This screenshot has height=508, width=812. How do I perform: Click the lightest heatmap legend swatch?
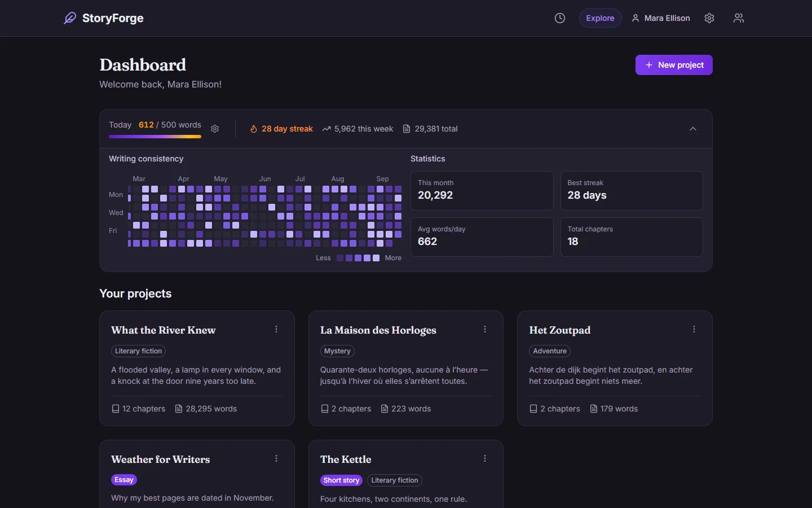pyautogui.click(x=376, y=258)
